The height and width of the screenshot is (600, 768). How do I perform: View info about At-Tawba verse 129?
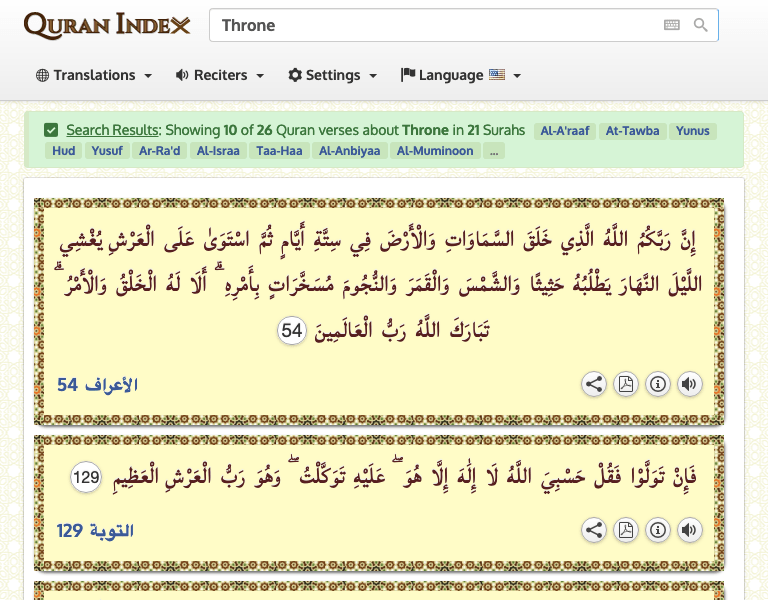tap(658, 530)
